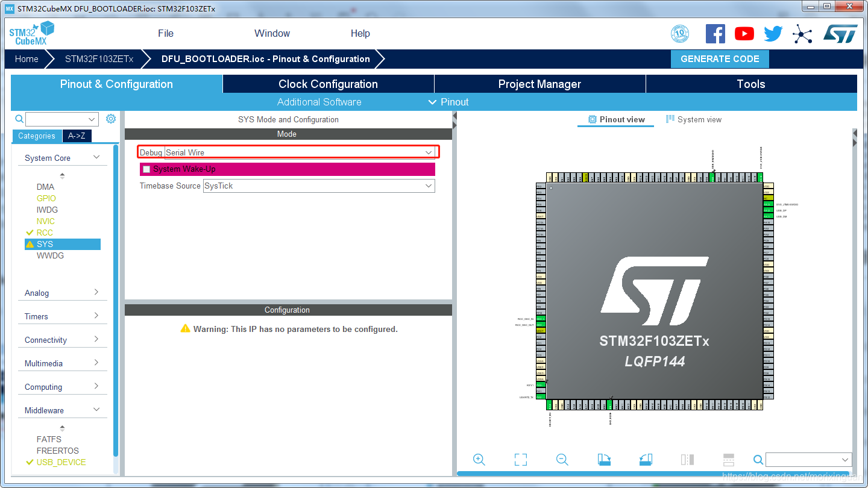The width and height of the screenshot is (868, 488).
Task: Click the 10 years anniversary badge
Action: [680, 34]
